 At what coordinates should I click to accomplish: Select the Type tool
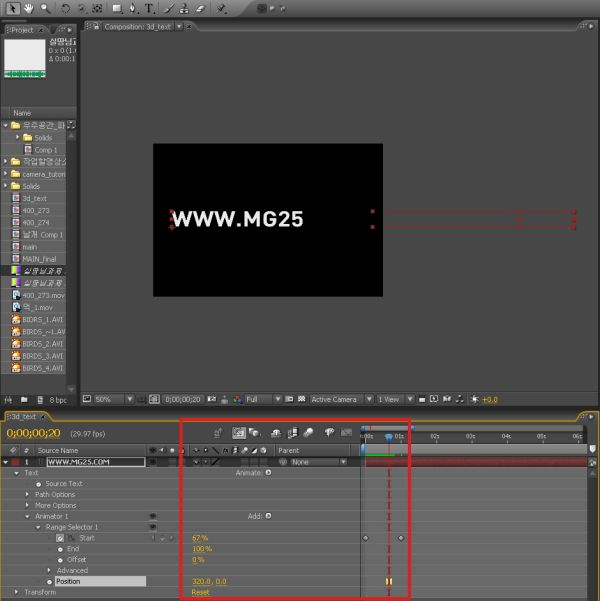pyautogui.click(x=149, y=8)
